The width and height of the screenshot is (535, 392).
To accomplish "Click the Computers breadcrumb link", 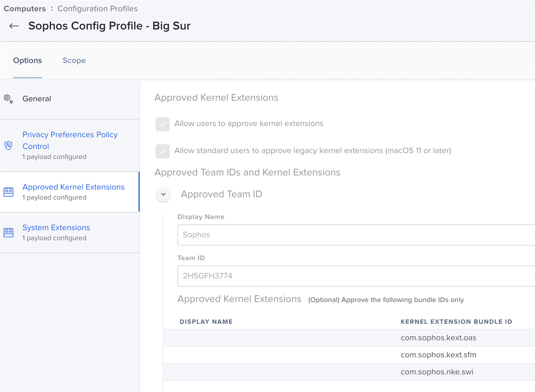I will 25,8.
